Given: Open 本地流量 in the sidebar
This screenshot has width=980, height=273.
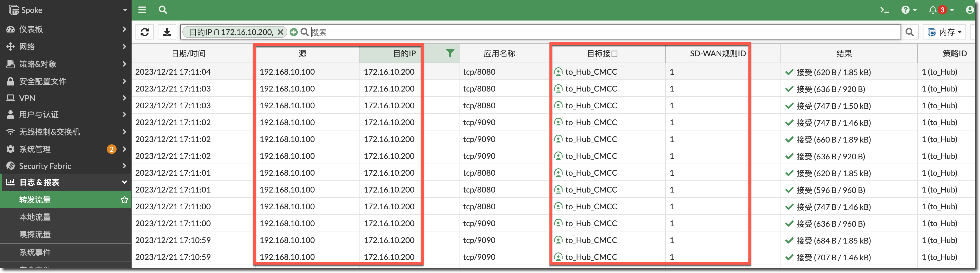Looking at the screenshot, I should (35, 217).
